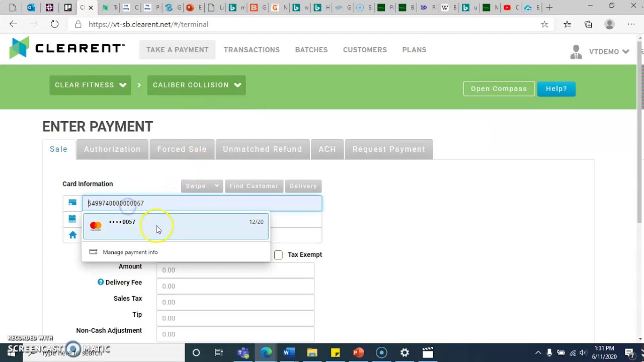Click the Open Compass button

coord(499,88)
